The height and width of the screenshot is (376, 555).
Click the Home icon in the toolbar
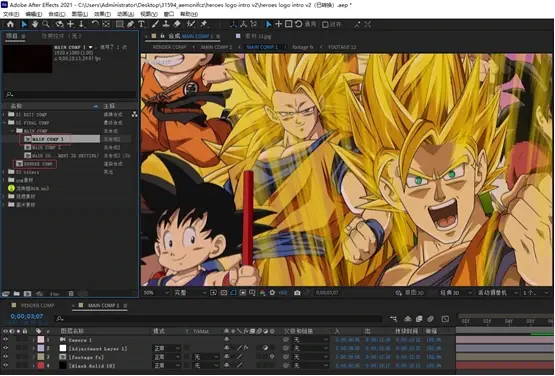10,24
